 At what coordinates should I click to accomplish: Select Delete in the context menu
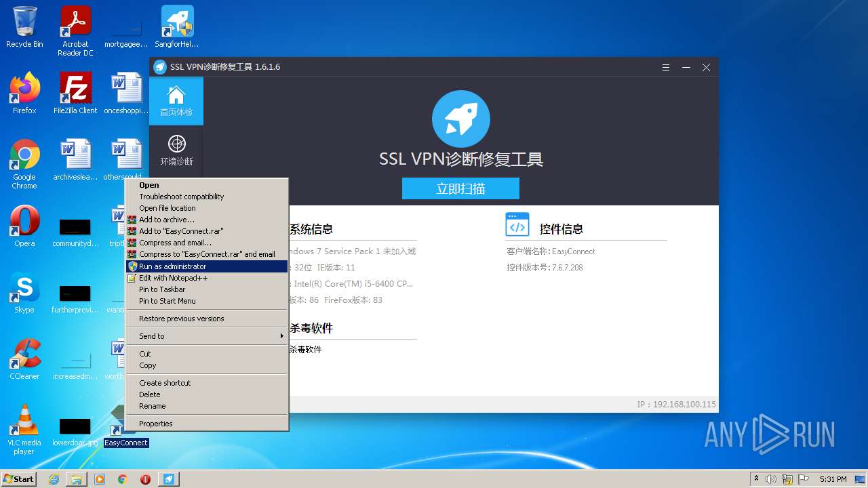(x=207, y=394)
